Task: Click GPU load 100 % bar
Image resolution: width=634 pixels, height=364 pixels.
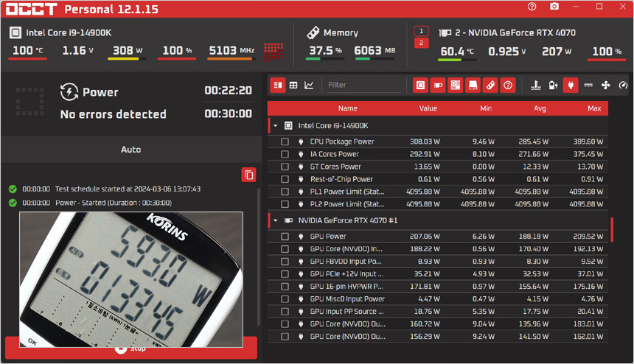Action: pos(607,60)
